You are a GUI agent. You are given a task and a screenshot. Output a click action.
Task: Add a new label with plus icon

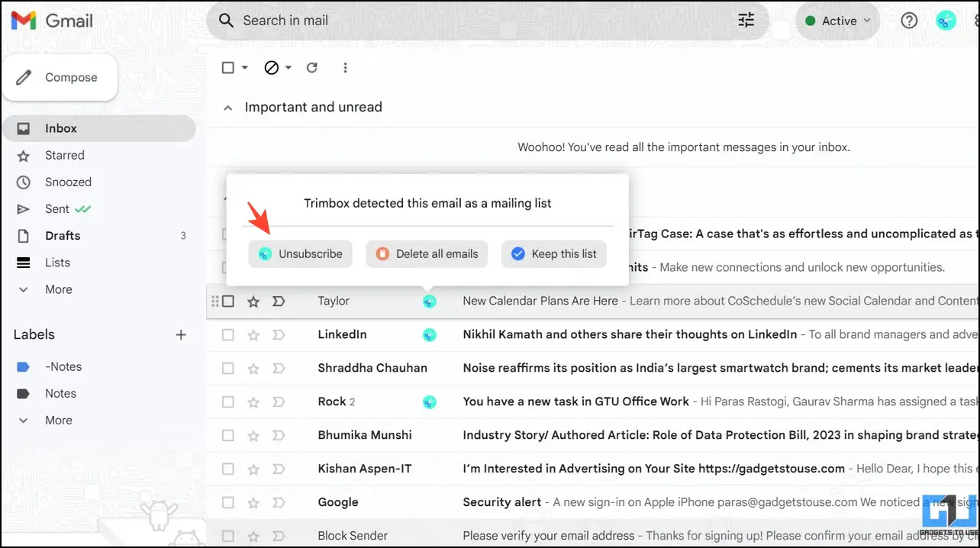pyautogui.click(x=181, y=334)
